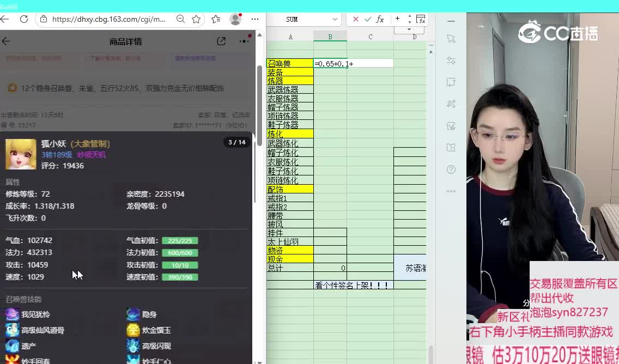Open the help question mark icon
This screenshot has width=619, height=364.
point(451,169)
